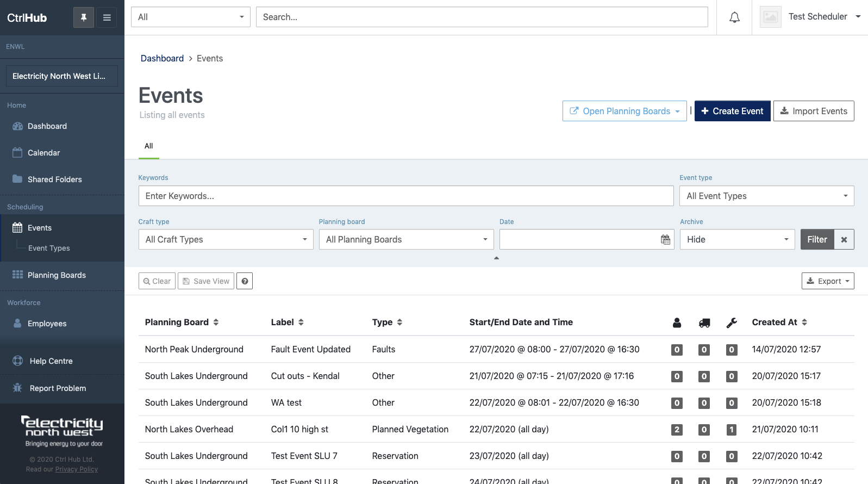Follow the Dashboard breadcrumb link

click(162, 59)
